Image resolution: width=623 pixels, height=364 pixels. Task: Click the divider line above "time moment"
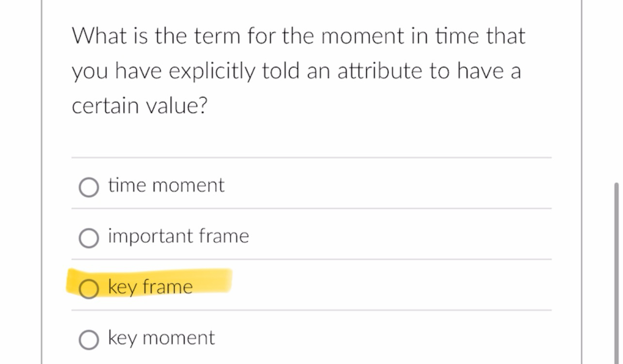pyautogui.click(x=311, y=157)
